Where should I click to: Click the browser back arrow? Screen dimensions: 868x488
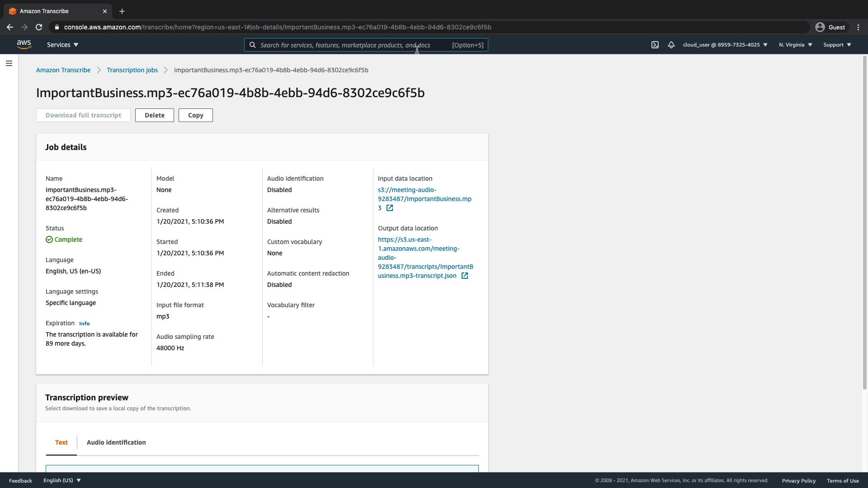(x=10, y=27)
